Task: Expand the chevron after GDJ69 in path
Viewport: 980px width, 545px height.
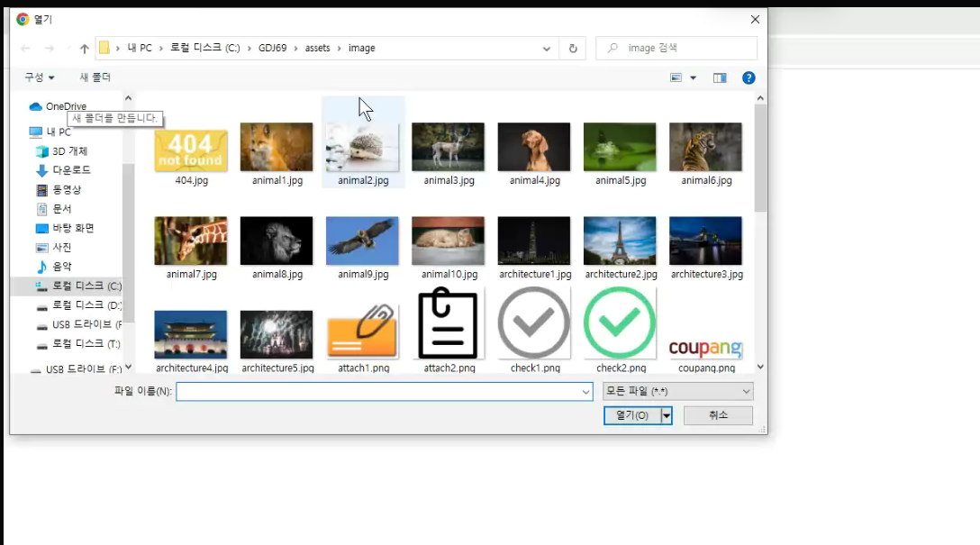Action: tap(295, 48)
